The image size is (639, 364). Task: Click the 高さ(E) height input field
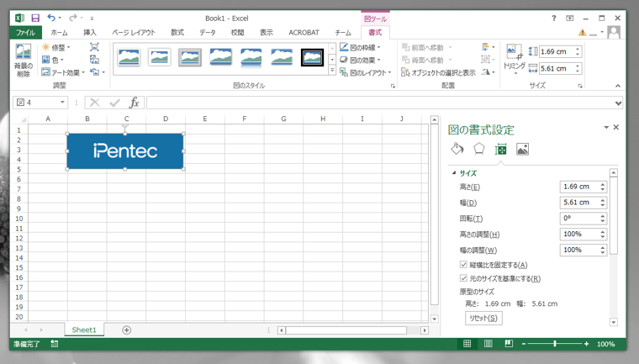pos(579,187)
